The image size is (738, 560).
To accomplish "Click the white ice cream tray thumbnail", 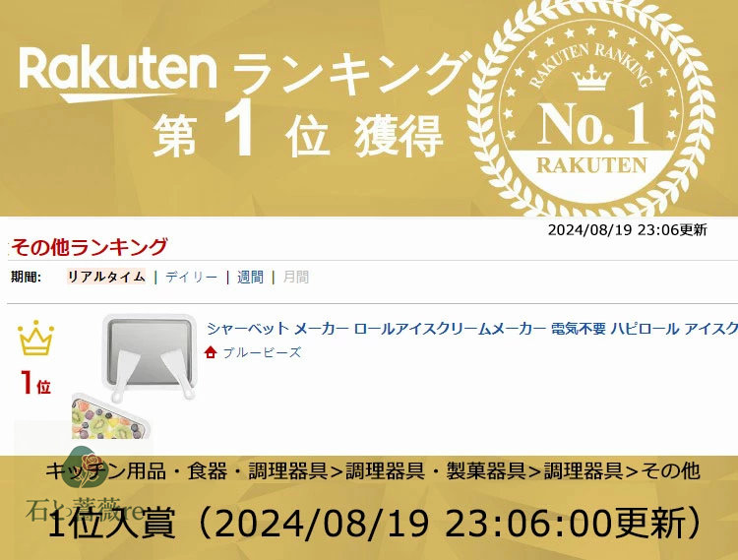I will (148, 350).
